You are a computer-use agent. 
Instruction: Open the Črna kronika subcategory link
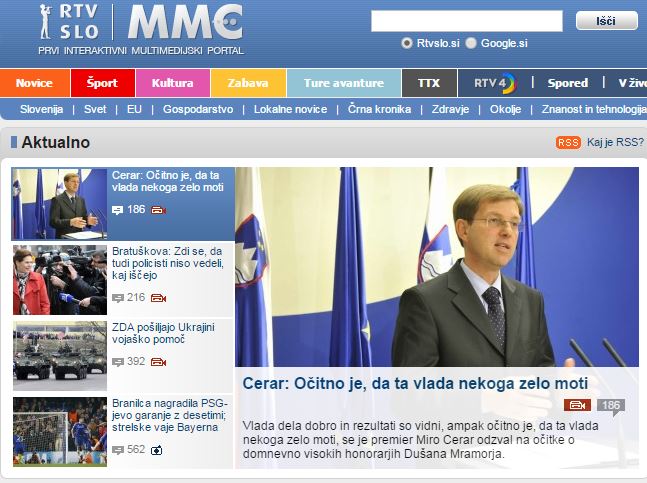click(379, 109)
